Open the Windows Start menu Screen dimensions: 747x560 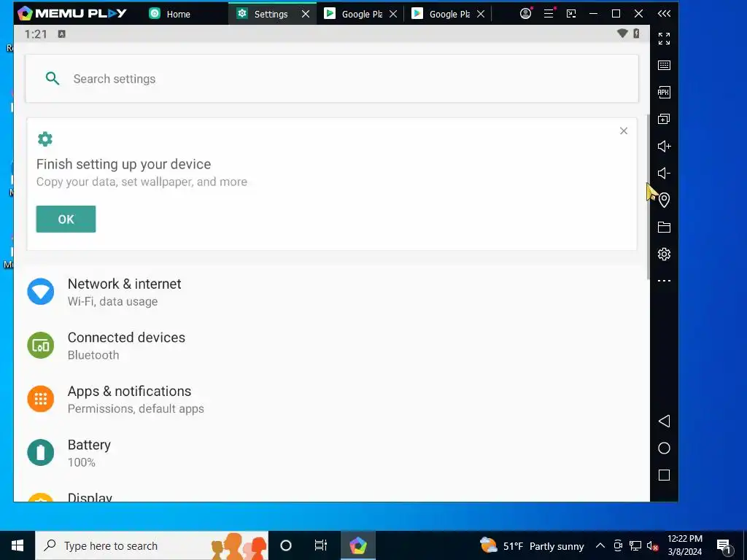click(x=18, y=545)
